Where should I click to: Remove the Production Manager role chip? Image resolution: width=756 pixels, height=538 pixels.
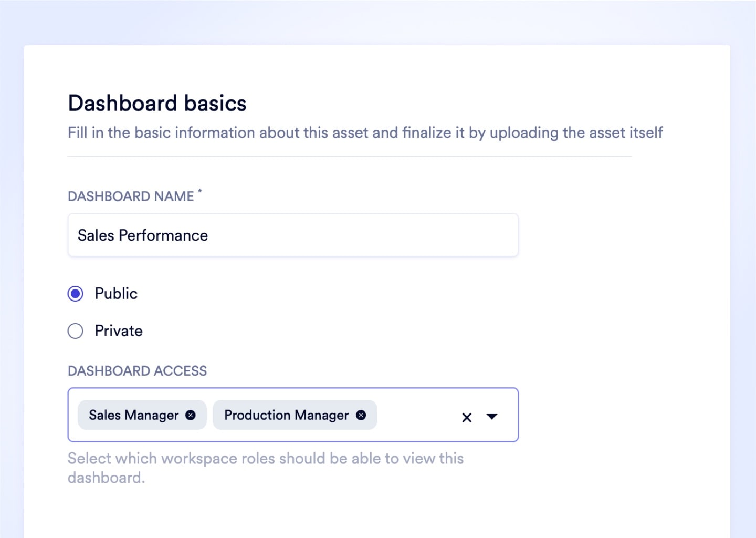tap(361, 415)
